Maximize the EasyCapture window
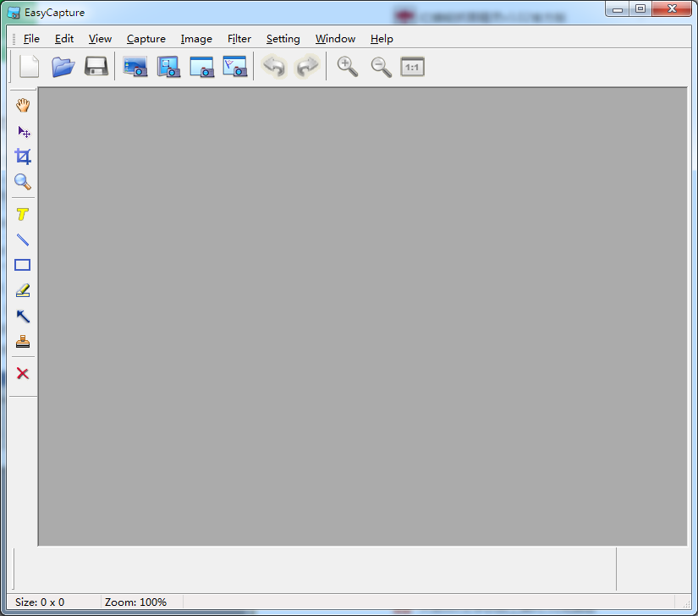The width and height of the screenshot is (698, 616). click(x=640, y=9)
